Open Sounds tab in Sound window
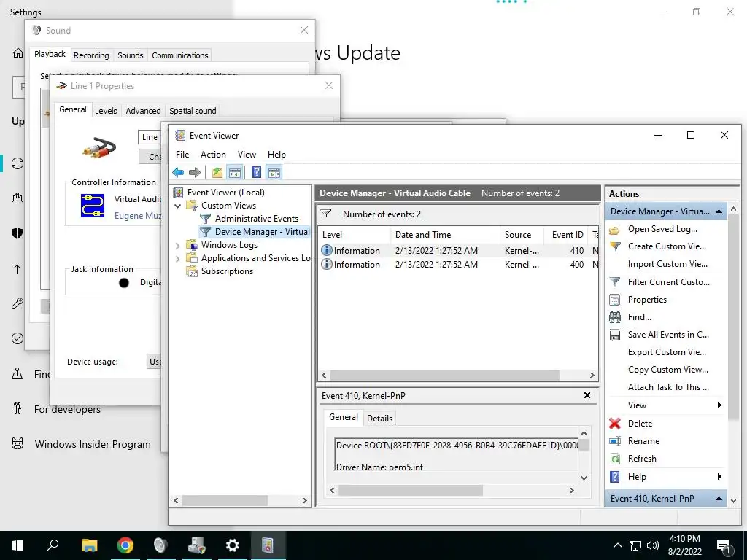Image resolution: width=747 pixels, height=560 pixels. [130, 55]
